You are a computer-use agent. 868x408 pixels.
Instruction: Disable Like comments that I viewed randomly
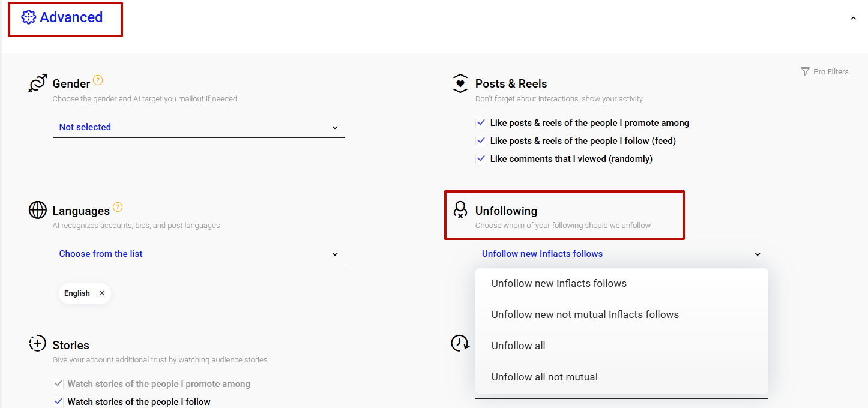click(x=481, y=158)
